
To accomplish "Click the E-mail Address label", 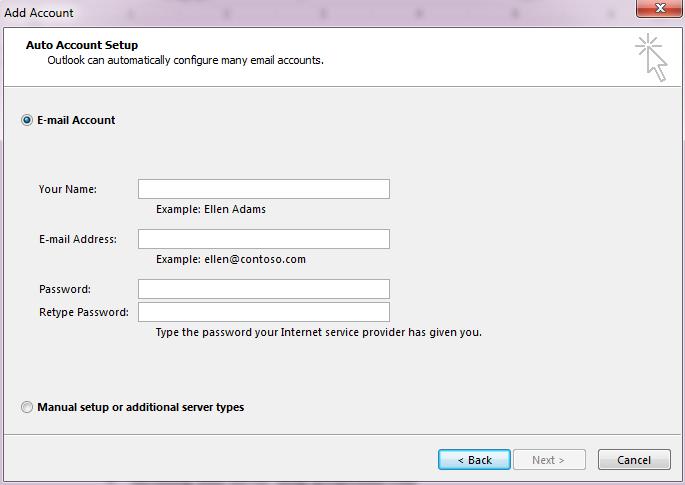I will (78, 239).
